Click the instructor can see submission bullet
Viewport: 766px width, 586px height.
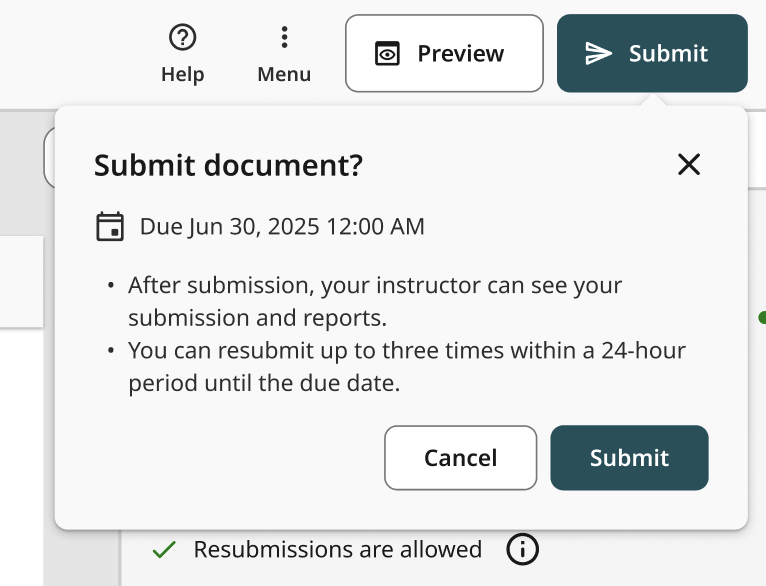point(375,301)
